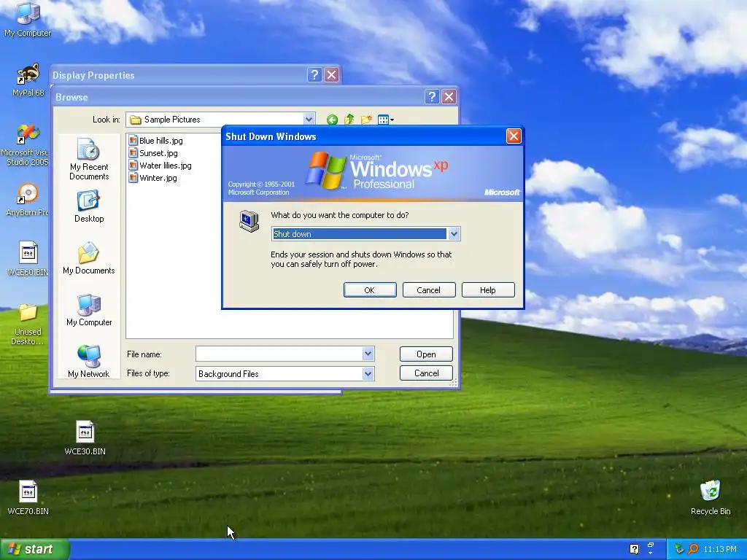This screenshot has width=747, height=560.
Task: Open Help in Shut Down Windows dialog
Action: pyautogui.click(x=488, y=290)
